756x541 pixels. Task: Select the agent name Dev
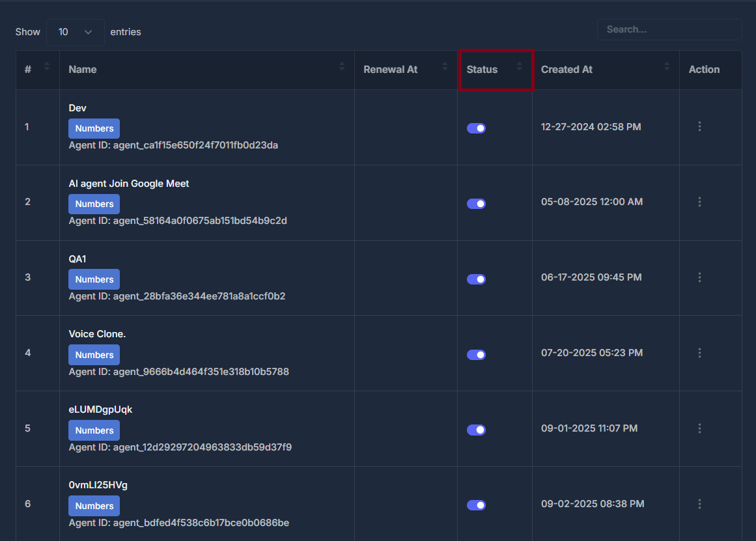tap(77, 108)
